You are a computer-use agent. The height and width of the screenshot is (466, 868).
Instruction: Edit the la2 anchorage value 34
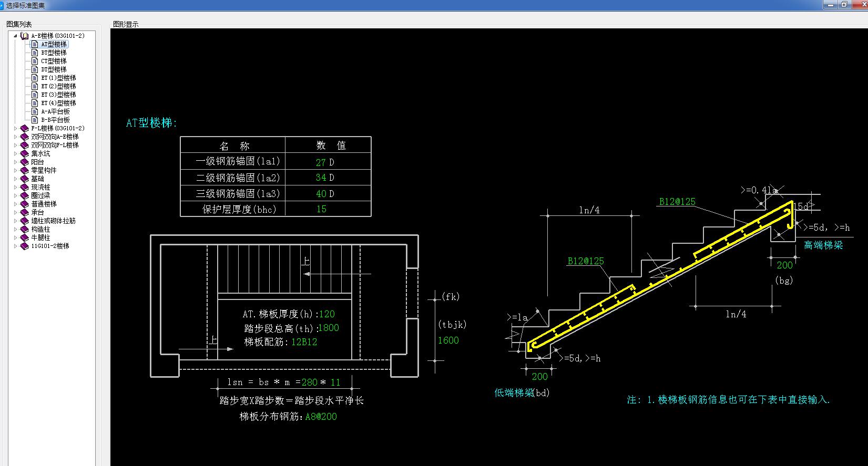321,178
